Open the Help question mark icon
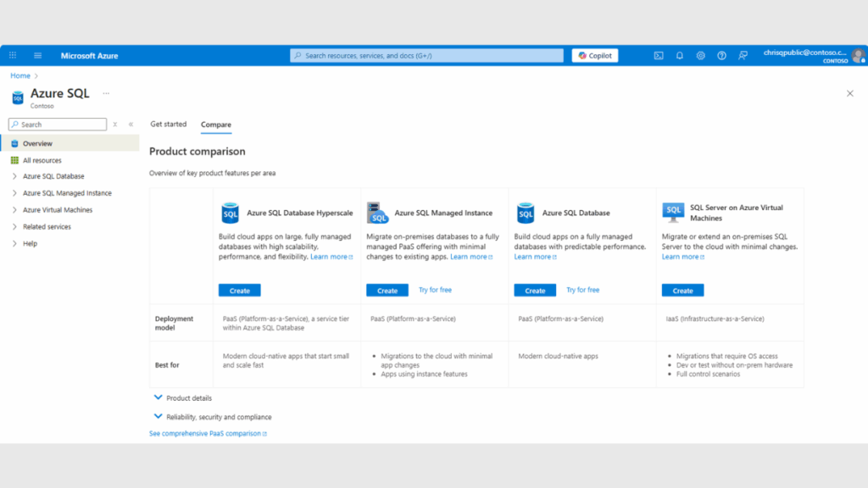This screenshot has width=868, height=488. tap(721, 55)
